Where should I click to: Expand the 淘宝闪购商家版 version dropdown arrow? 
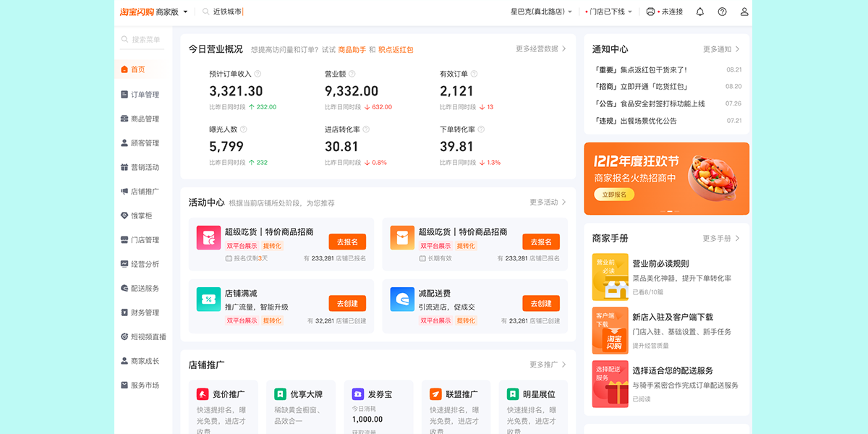[x=186, y=12]
